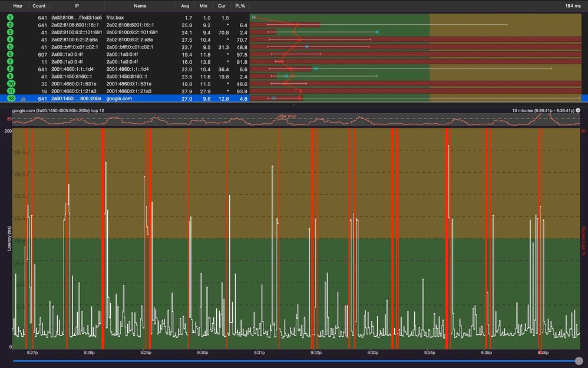Open the 10 minutes time range dropdown
The height and width of the screenshot is (368, 588).
point(578,110)
